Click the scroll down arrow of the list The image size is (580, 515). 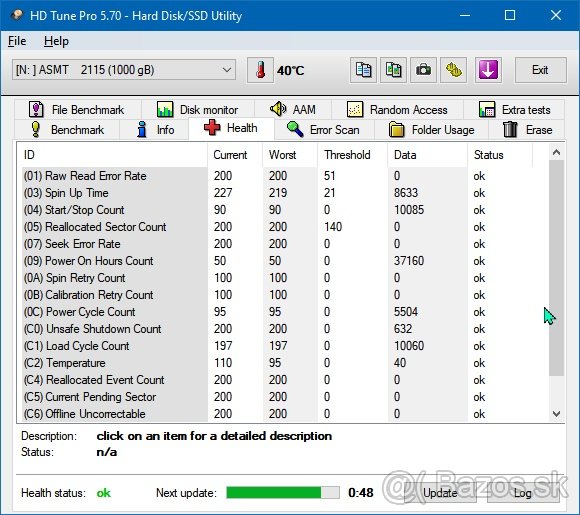(x=556, y=414)
